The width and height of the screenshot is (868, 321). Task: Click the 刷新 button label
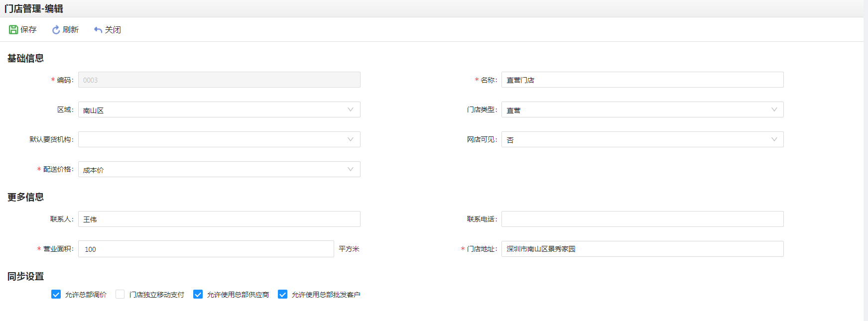(71, 30)
